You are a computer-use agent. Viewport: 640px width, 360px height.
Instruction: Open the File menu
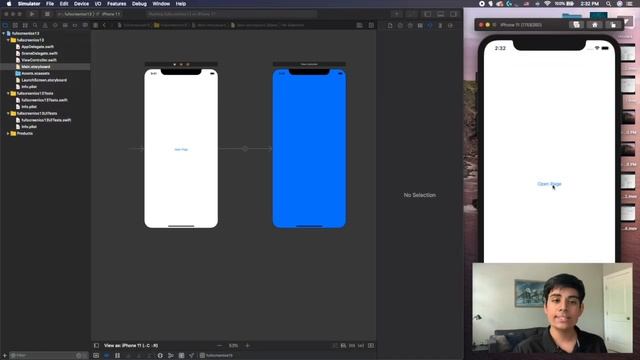click(50, 4)
